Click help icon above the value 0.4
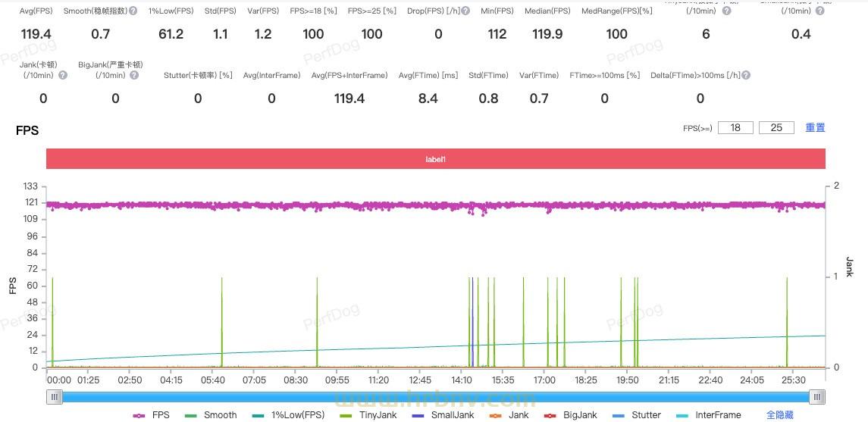 (823, 11)
